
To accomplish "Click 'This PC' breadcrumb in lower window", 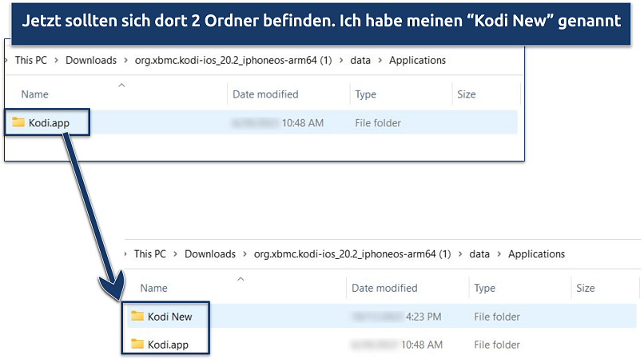I will pos(150,253).
